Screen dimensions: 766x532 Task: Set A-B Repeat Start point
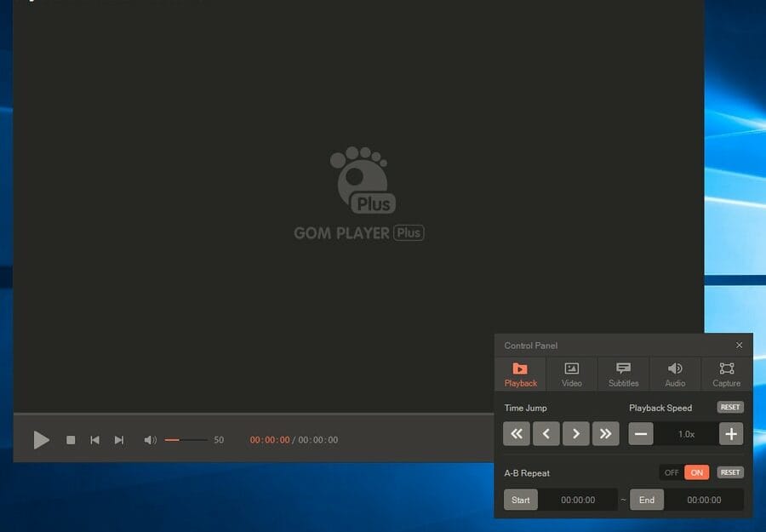pos(521,500)
